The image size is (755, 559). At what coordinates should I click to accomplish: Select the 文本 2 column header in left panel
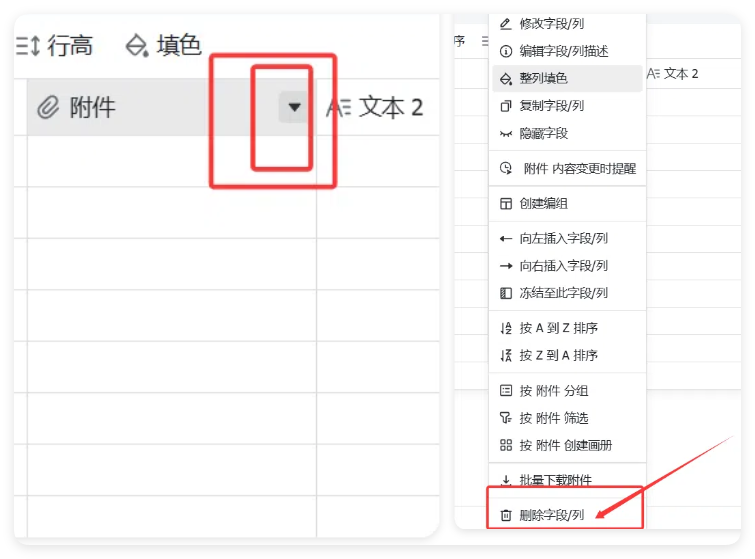coord(378,107)
